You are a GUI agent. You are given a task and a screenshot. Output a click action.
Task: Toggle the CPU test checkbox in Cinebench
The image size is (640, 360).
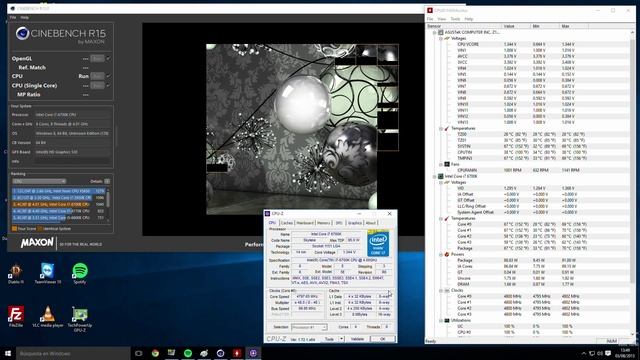108,76
